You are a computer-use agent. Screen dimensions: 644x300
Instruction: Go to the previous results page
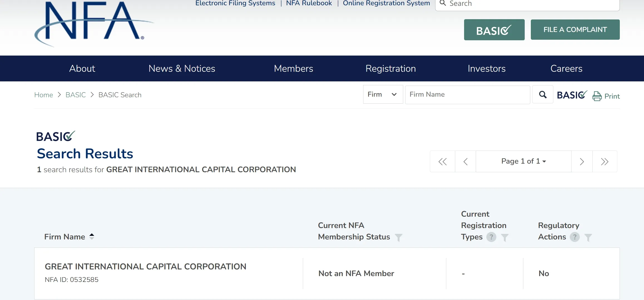coord(465,161)
